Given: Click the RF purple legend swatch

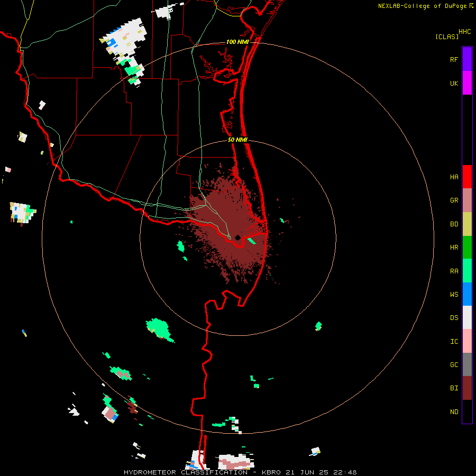Looking at the screenshot, I should (467, 59).
